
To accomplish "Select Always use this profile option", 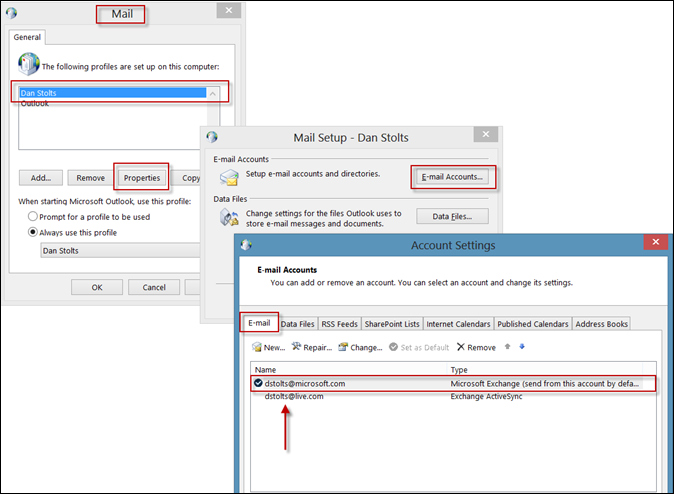I will point(72,233).
